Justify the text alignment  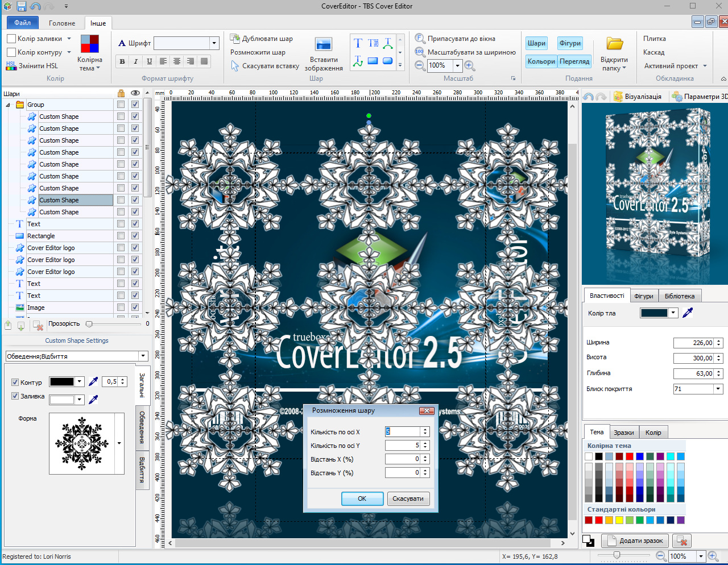(x=204, y=61)
